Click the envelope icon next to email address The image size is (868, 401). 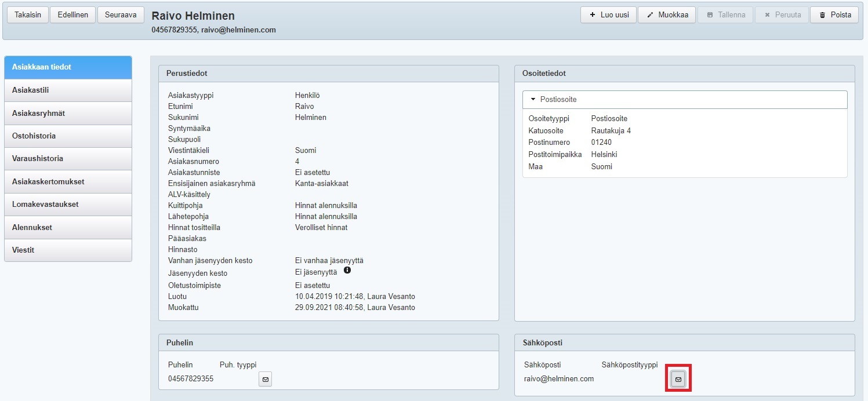click(678, 379)
